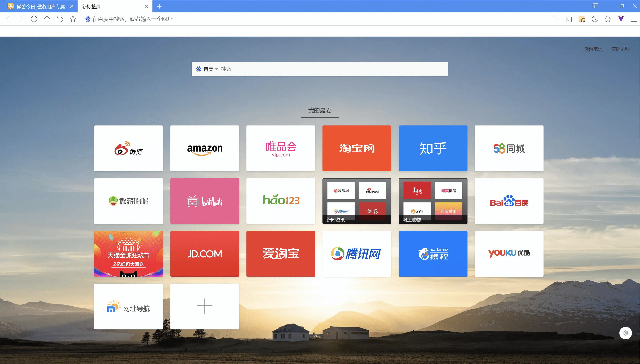This screenshot has height=364, width=640.
Task: Open the YOUKU 优酷 tile
Action: (509, 254)
